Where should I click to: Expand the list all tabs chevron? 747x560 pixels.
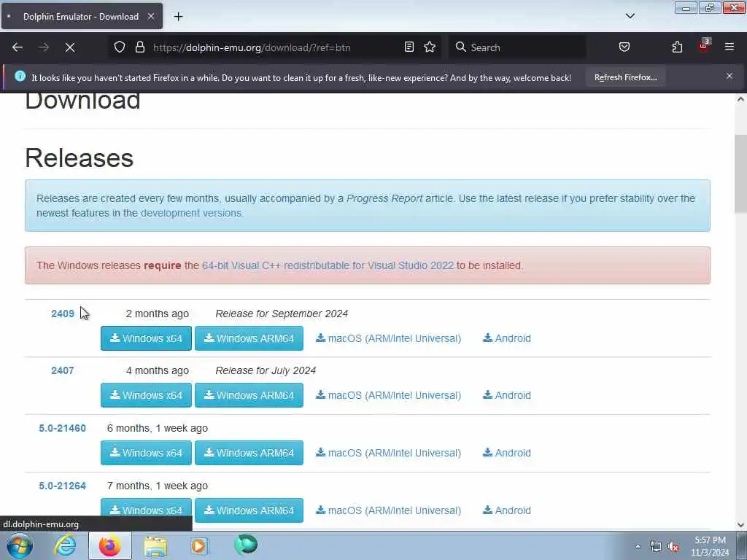630,16
